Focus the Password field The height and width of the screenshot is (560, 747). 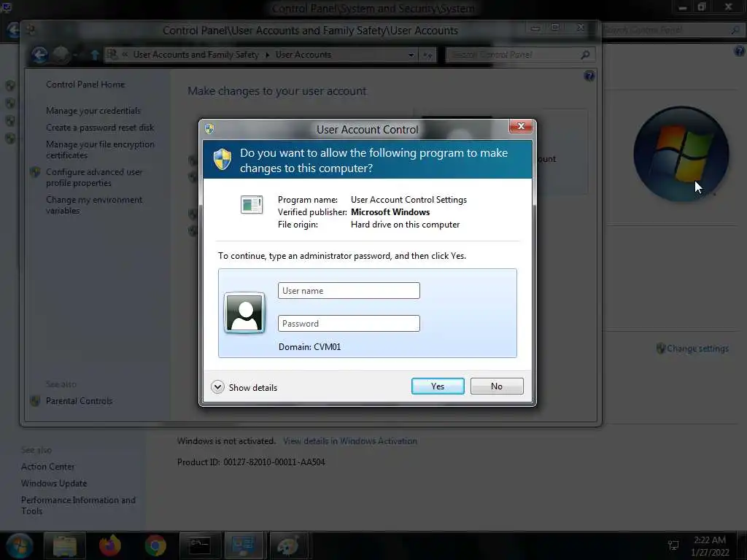pyautogui.click(x=349, y=323)
